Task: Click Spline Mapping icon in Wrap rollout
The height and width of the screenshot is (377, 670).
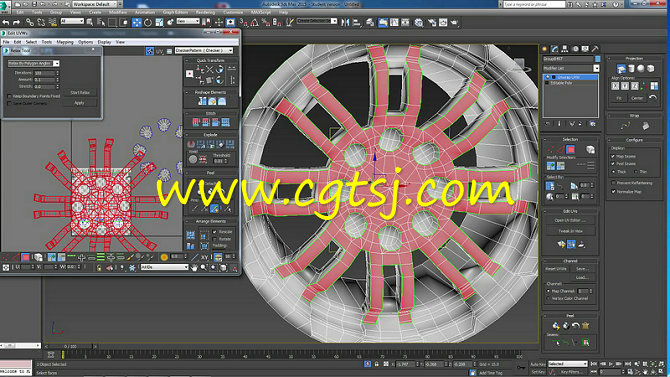Action: [x=625, y=126]
